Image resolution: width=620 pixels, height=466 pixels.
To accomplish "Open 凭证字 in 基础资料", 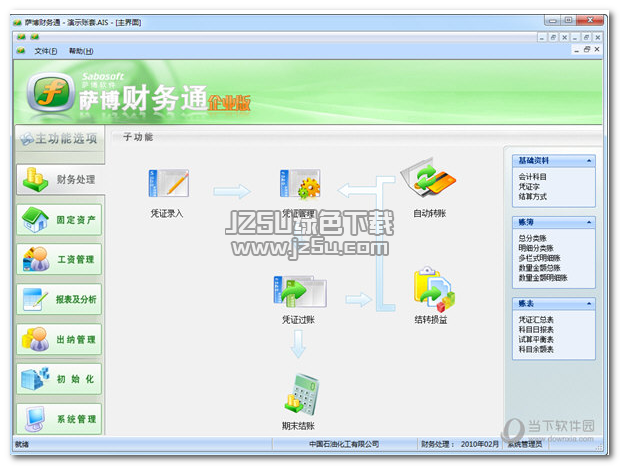I will pos(529,187).
